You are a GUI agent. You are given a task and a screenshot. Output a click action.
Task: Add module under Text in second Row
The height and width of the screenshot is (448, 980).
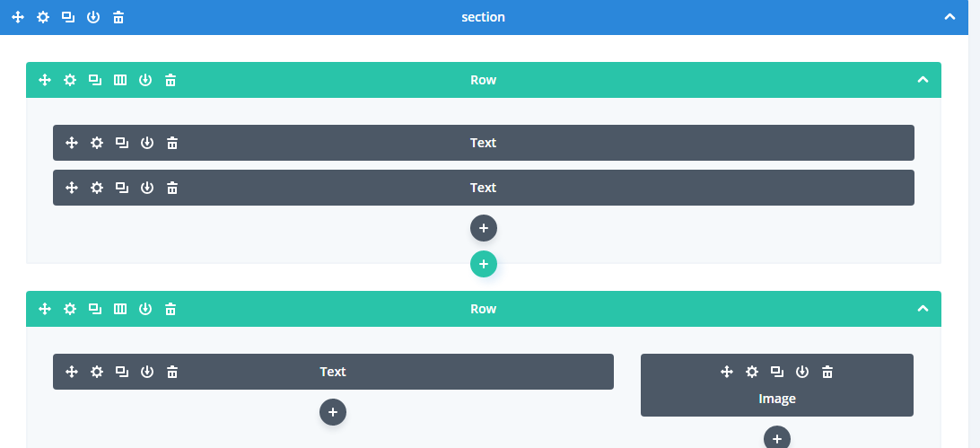pyautogui.click(x=332, y=412)
